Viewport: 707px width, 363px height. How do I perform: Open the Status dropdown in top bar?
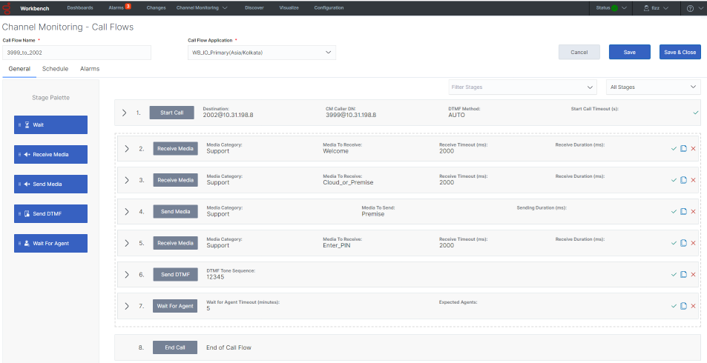611,8
